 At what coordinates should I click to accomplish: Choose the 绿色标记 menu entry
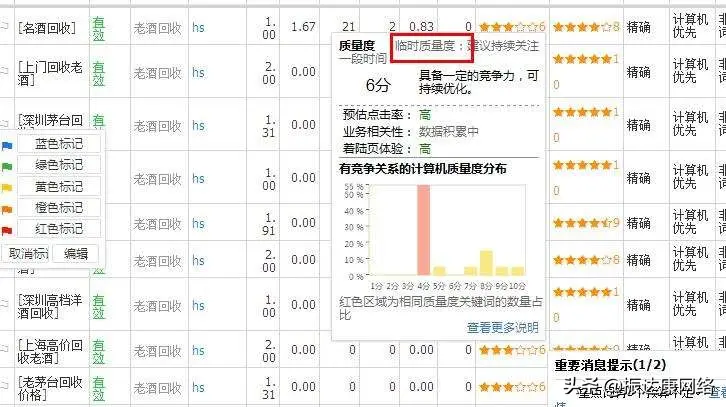click(59, 164)
